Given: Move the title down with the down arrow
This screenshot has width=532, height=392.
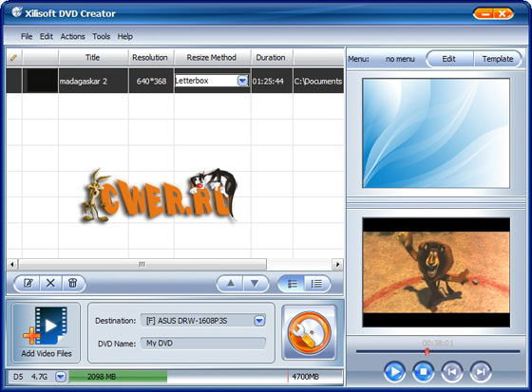Looking at the screenshot, I should [255, 283].
